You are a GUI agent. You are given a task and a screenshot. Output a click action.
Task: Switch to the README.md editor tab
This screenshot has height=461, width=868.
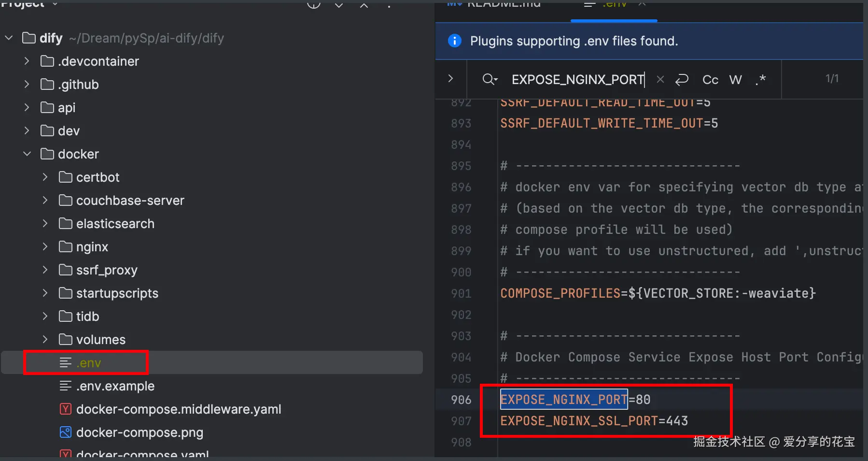coord(502,5)
